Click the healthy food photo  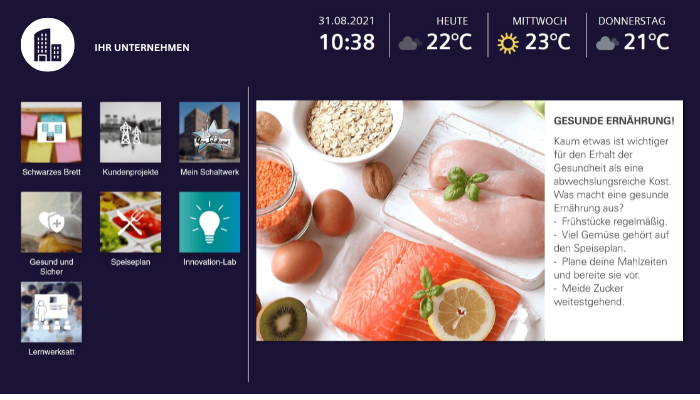(x=400, y=221)
